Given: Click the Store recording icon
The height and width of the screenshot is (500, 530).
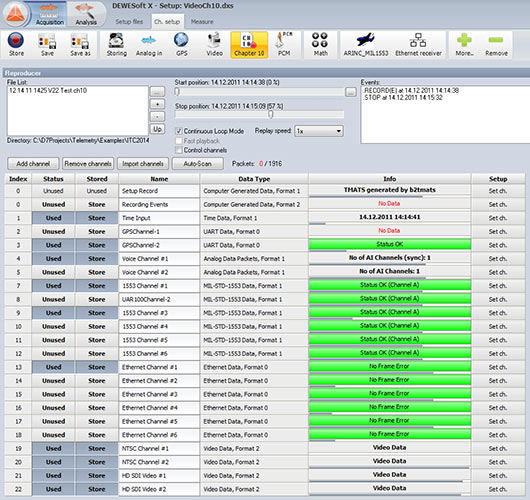Looking at the screenshot, I should [x=16, y=44].
